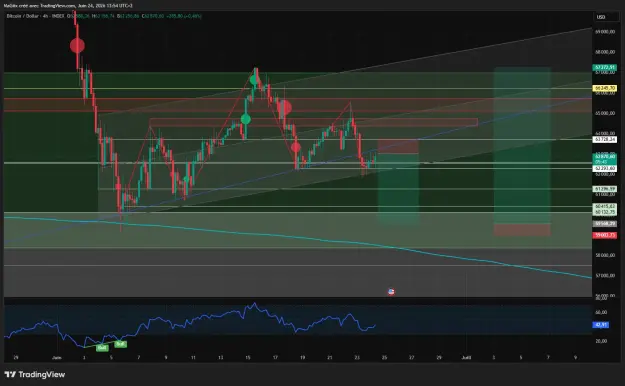Viewport: 625px width, 386px height.
Task: Click the Juin label on the time axis
Action: click(57, 358)
